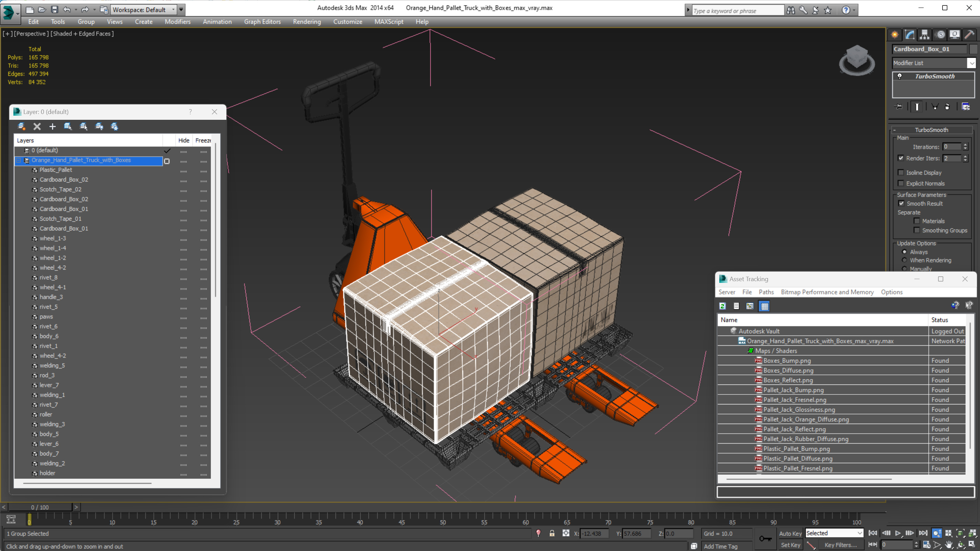Open the Motion command panel tab
The width and height of the screenshot is (980, 551).
point(940,35)
